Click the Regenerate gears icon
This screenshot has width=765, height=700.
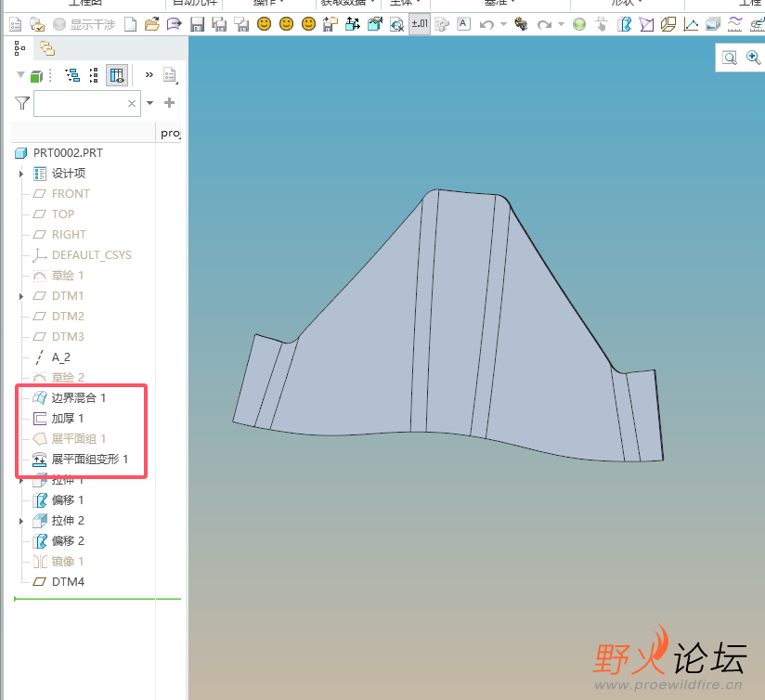pyautogui.click(x=521, y=24)
